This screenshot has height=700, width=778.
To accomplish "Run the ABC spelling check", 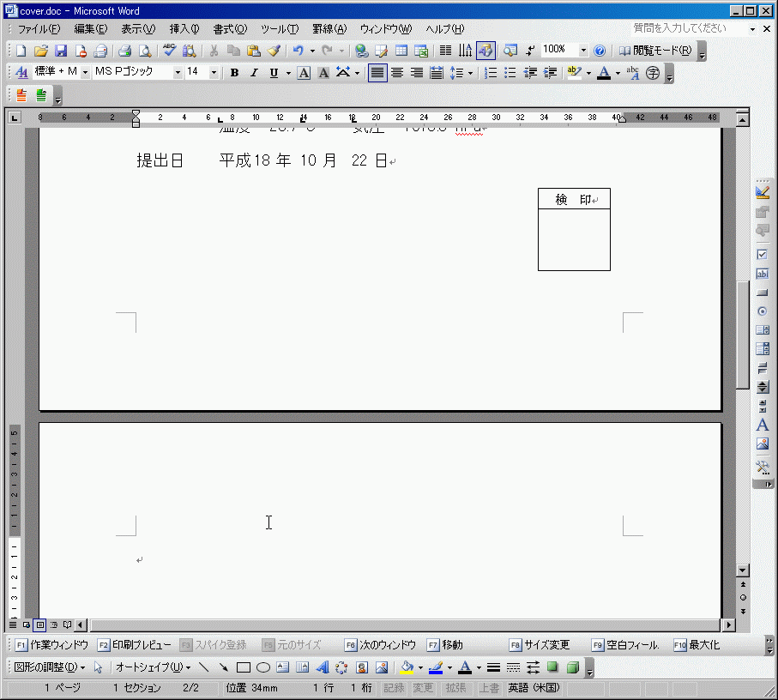I will [170, 51].
